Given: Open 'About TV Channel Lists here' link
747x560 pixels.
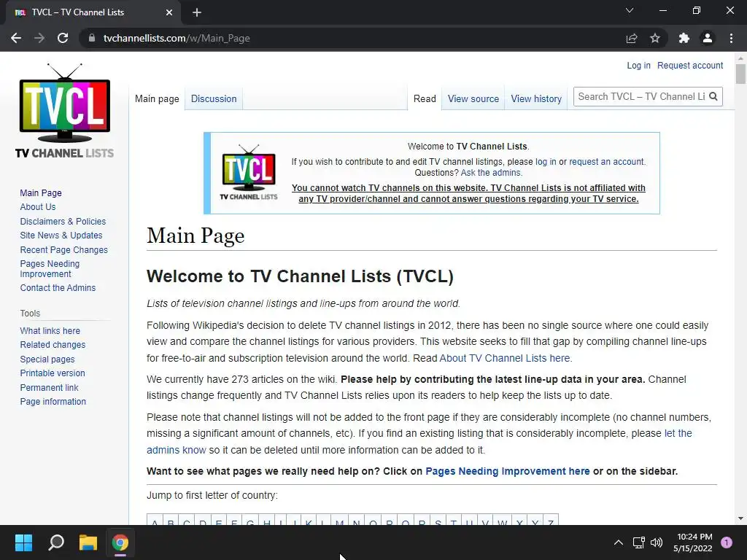Looking at the screenshot, I should (x=505, y=358).
